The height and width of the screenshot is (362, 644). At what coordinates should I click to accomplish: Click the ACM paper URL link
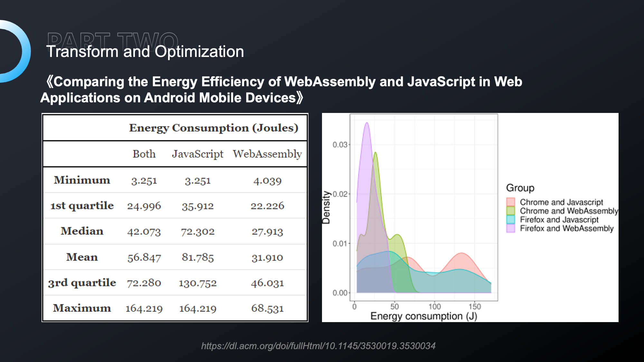[x=318, y=346]
